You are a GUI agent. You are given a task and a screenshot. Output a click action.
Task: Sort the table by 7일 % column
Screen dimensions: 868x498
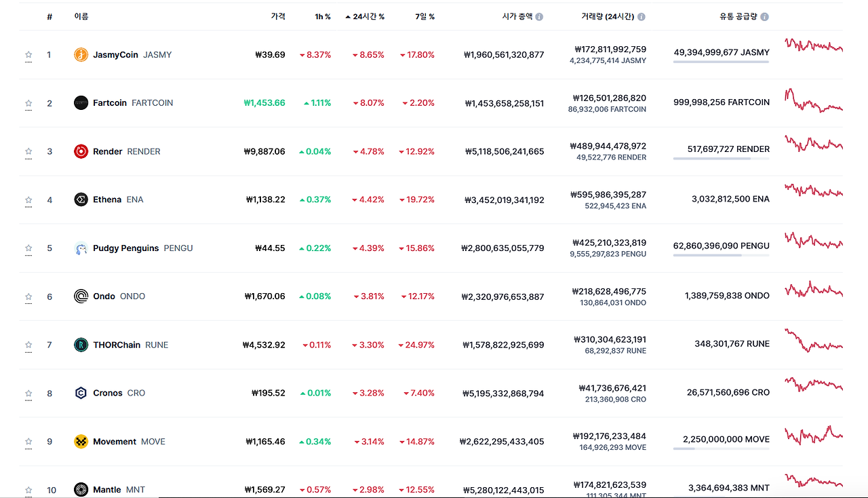pos(425,16)
